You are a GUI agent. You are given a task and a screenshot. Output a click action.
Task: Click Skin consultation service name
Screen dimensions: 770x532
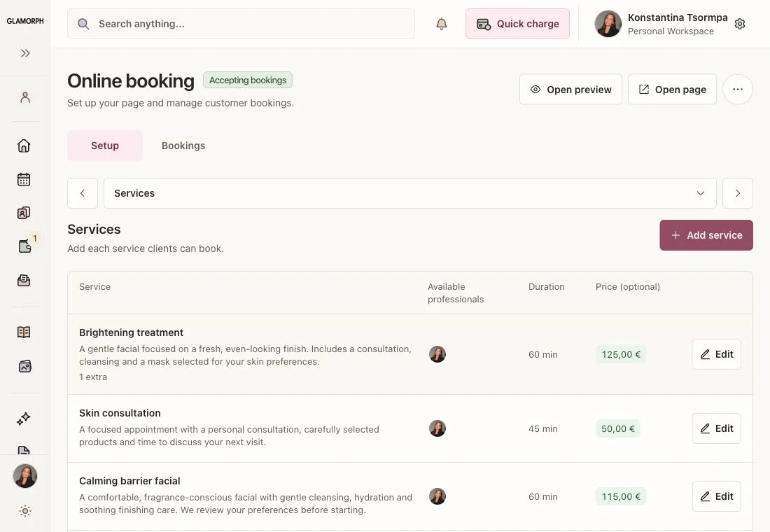[x=120, y=413]
